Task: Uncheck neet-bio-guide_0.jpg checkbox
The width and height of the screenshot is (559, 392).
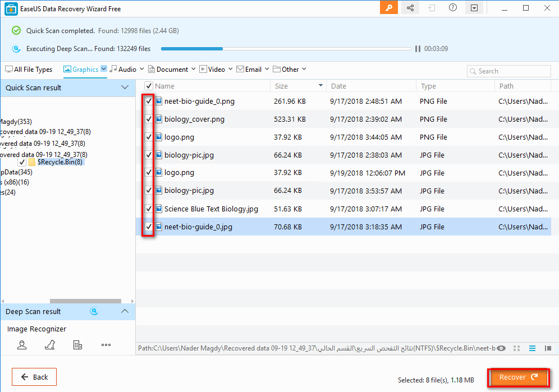Action: [148, 227]
